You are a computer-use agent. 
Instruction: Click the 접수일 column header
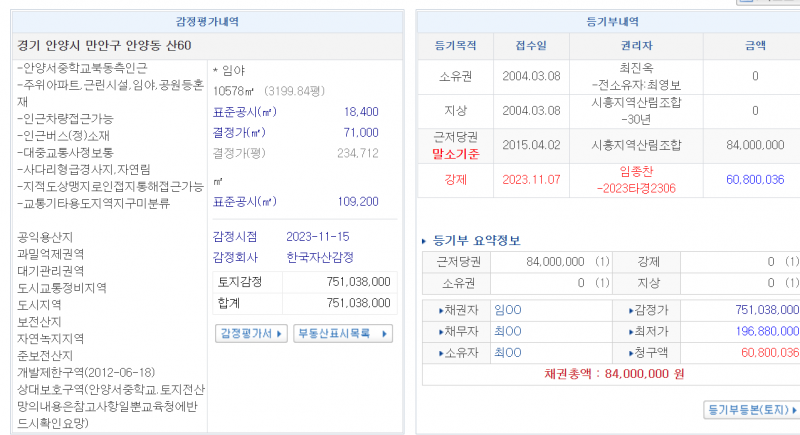pyautogui.click(x=532, y=46)
